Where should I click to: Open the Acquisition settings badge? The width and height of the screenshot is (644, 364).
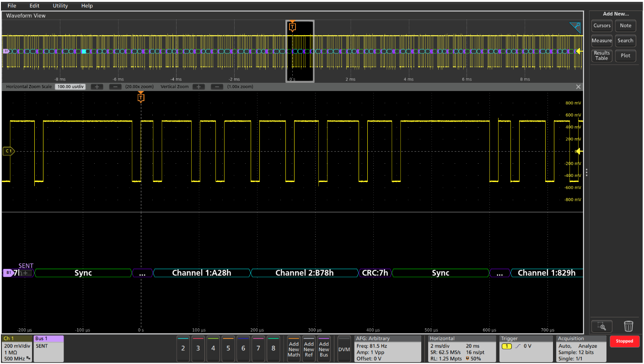click(x=581, y=348)
